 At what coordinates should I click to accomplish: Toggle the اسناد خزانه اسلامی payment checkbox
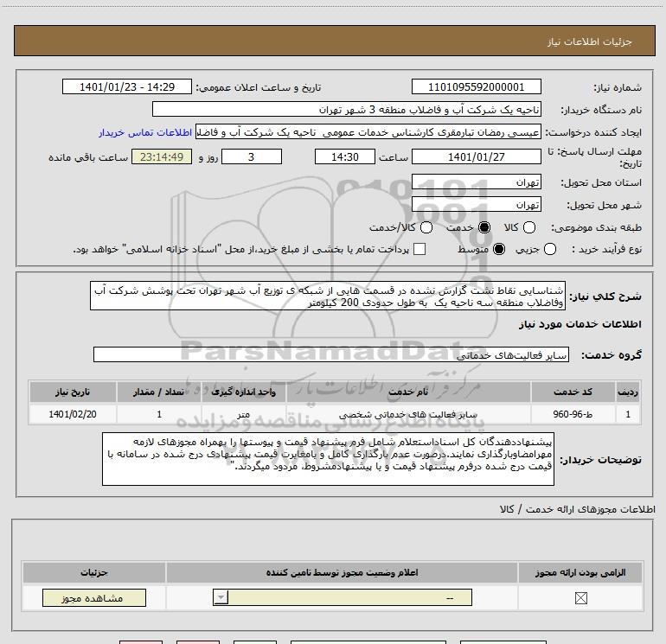coord(419,249)
